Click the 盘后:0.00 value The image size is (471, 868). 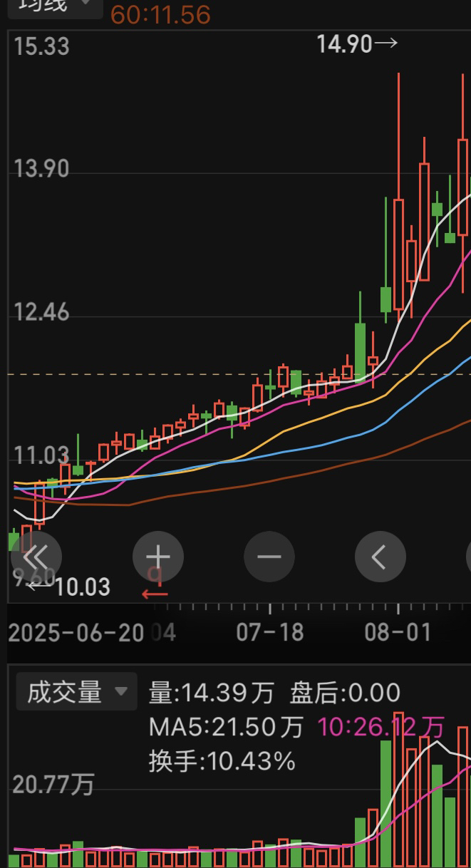click(346, 692)
